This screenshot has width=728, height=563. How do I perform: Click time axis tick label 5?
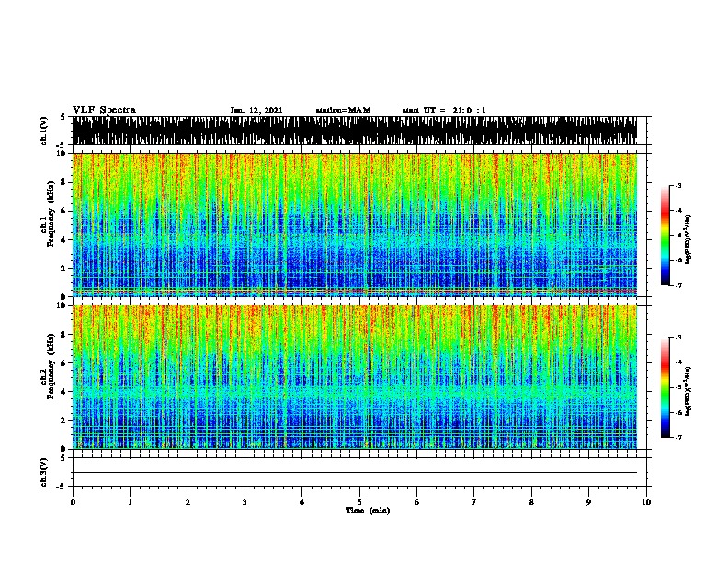tap(359, 502)
